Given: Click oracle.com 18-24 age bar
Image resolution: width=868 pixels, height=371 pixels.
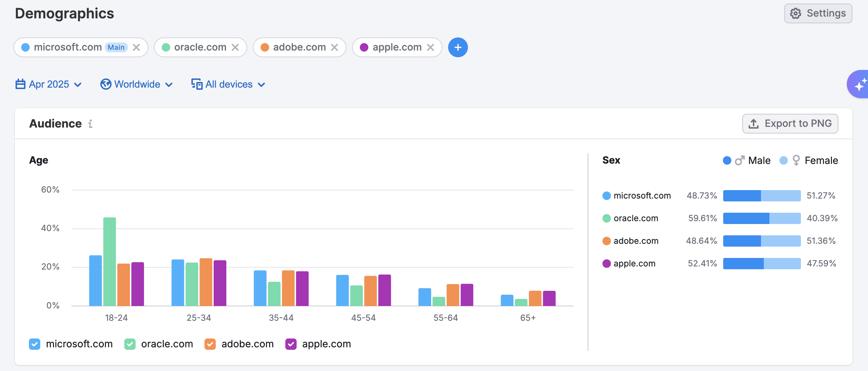Looking at the screenshot, I should point(109,261).
